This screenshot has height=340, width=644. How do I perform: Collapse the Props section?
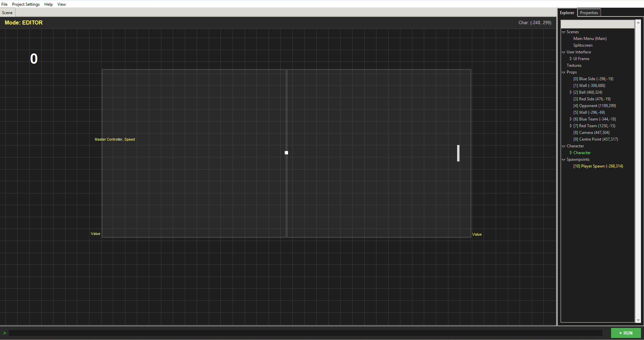[564, 72]
